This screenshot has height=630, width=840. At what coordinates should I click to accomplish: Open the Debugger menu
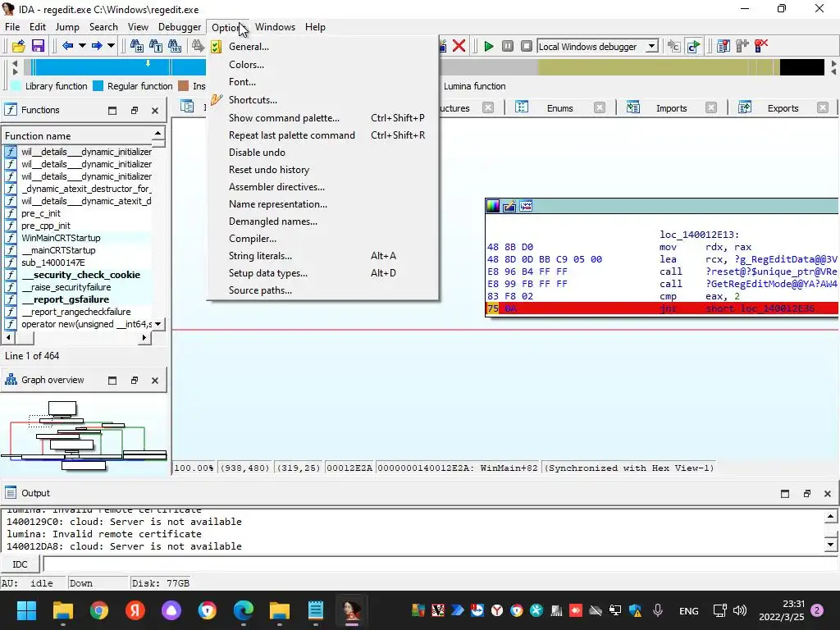point(180,27)
